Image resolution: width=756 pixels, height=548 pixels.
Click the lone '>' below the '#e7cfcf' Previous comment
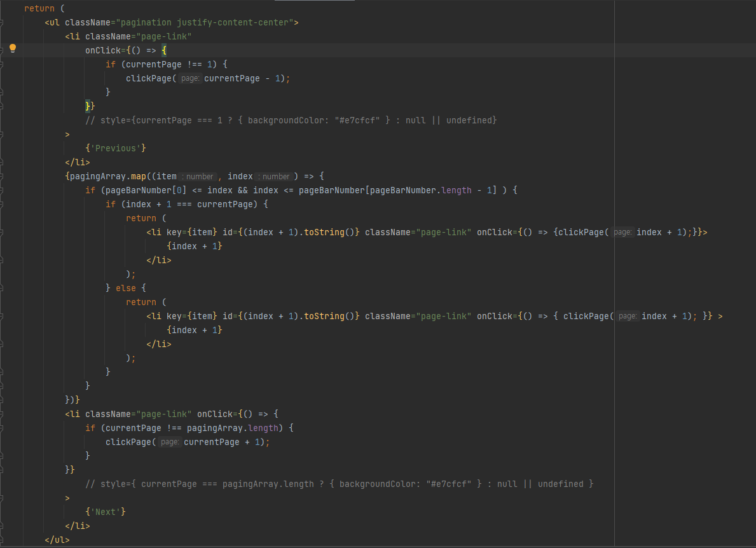tap(67, 135)
